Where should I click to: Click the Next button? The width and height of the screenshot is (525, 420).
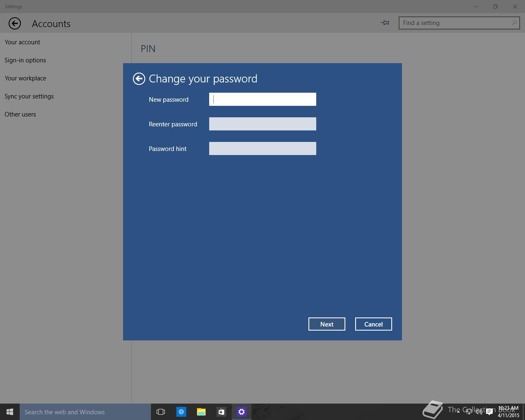tap(327, 324)
